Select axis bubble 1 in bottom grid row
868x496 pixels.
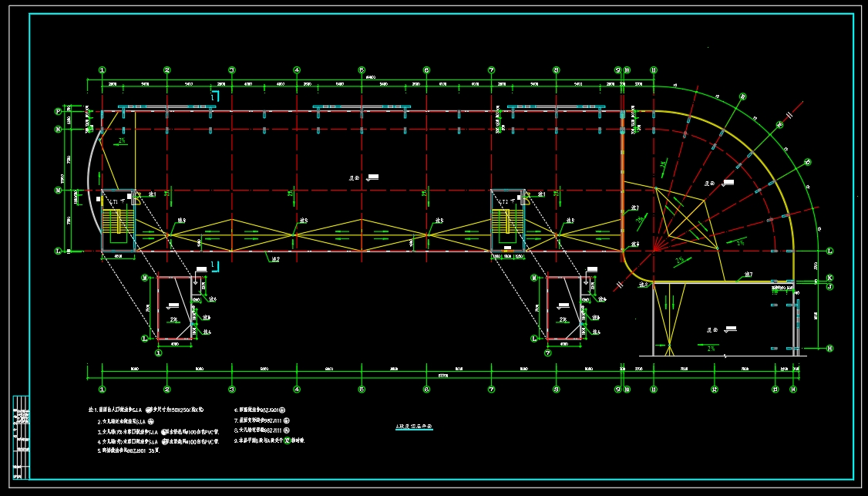[x=102, y=390]
